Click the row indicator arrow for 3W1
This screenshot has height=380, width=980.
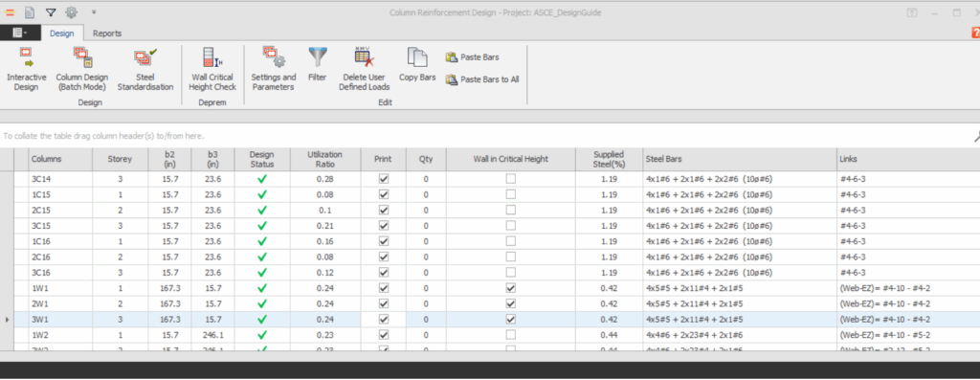point(7,320)
